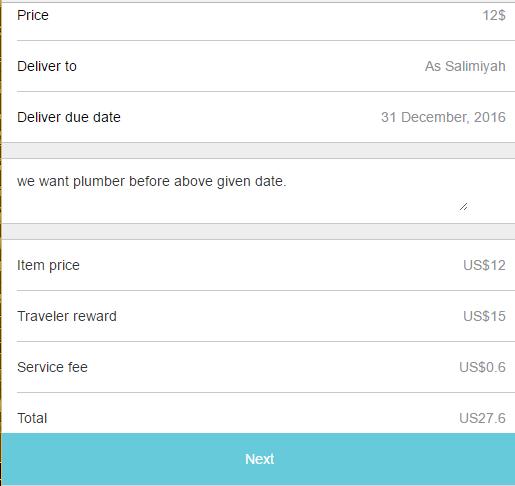Click the gray divider below Deliver due date

coord(258,150)
